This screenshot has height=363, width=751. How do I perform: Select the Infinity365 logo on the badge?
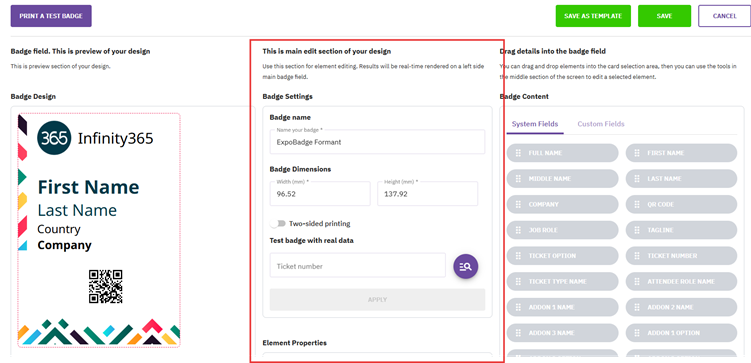pos(95,138)
